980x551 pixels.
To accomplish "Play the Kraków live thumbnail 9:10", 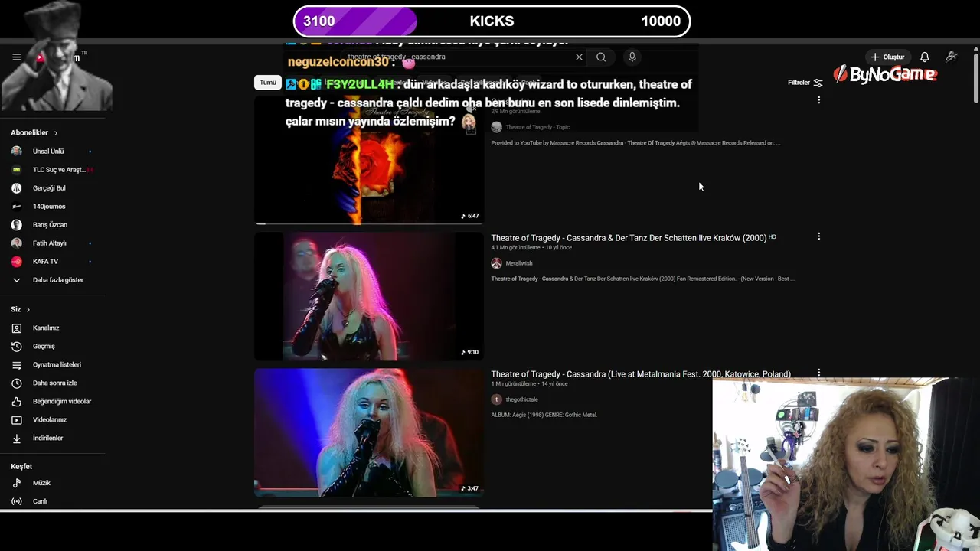I will pos(369,296).
